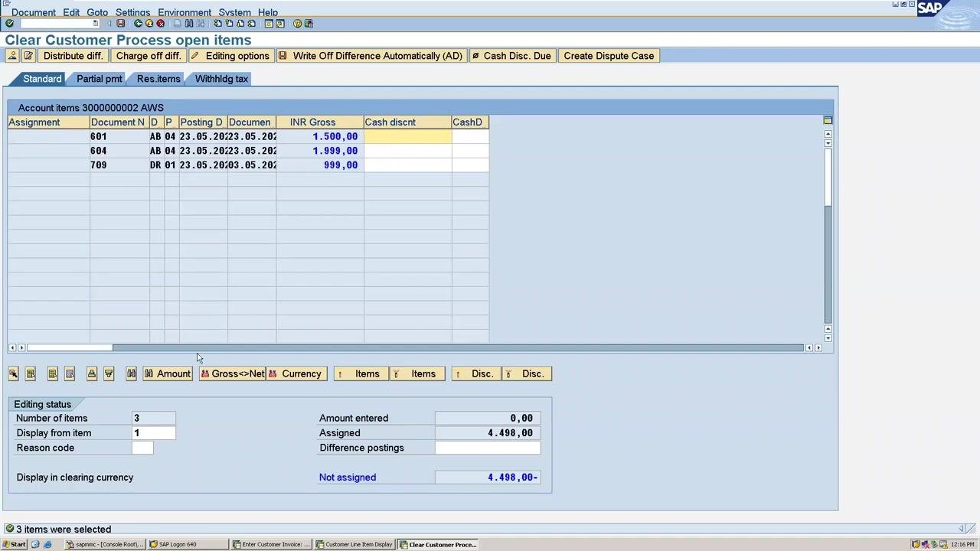This screenshot has height=551, width=980.
Task: Click the Print icon in toolbar
Action: pyautogui.click(x=178, y=23)
